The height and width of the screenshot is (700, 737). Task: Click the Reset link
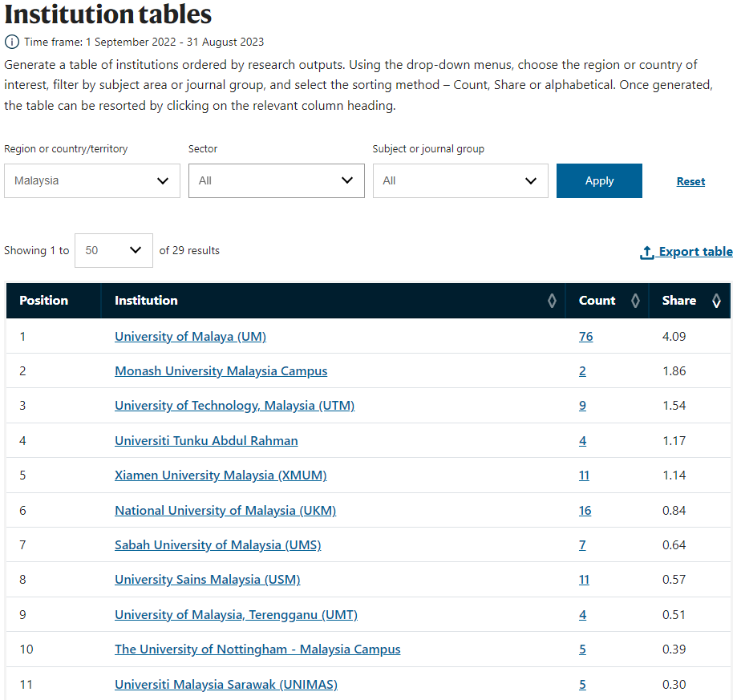click(690, 180)
